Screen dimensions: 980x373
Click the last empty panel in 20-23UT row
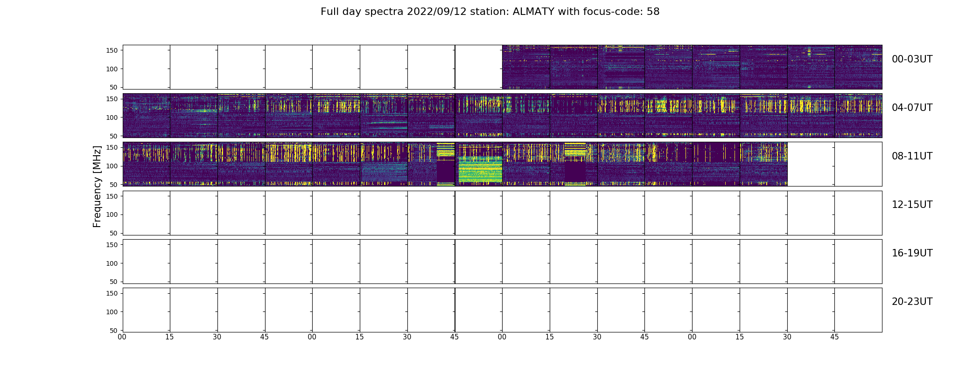click(x=858, y=310)
